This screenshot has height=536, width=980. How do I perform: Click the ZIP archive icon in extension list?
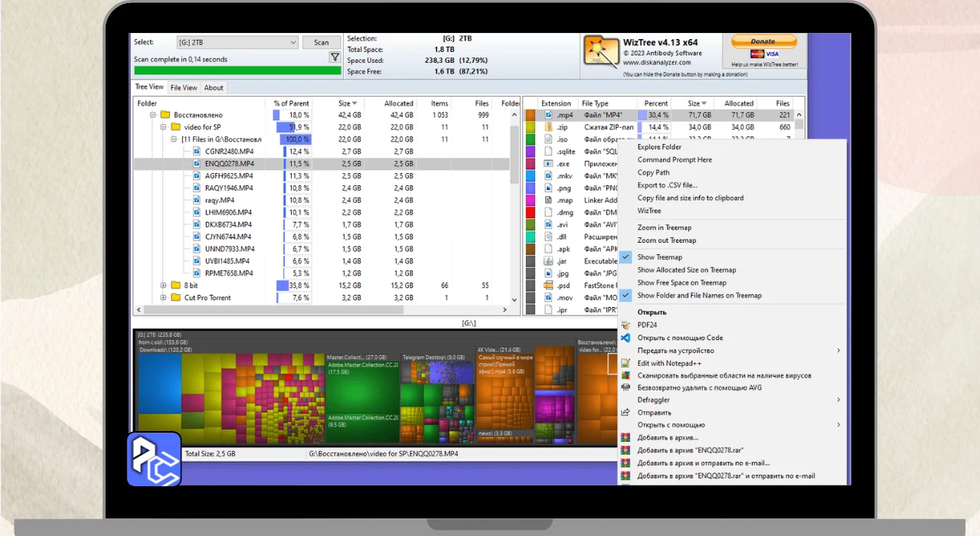coord(548,127)
